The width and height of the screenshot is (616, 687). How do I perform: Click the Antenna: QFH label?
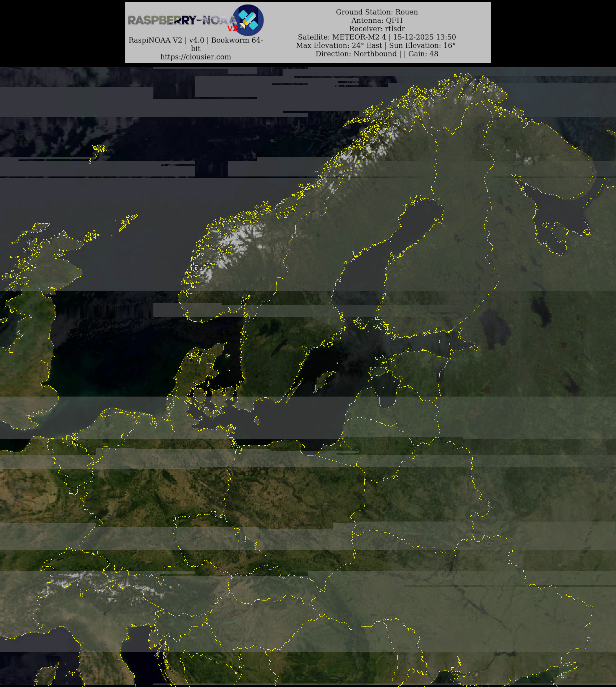click(x=376, y=20)
